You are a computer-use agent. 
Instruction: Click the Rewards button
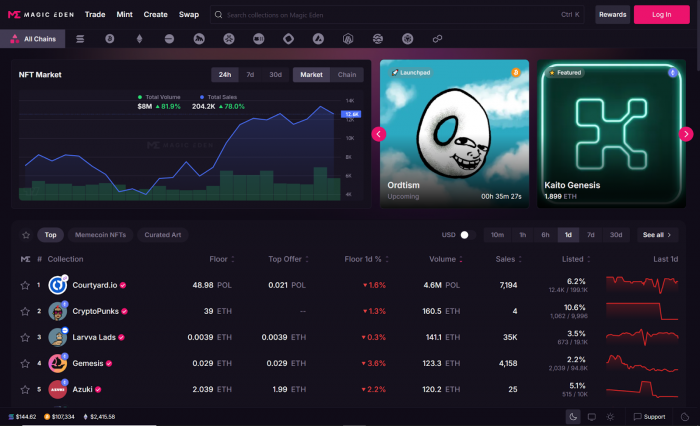612,15
